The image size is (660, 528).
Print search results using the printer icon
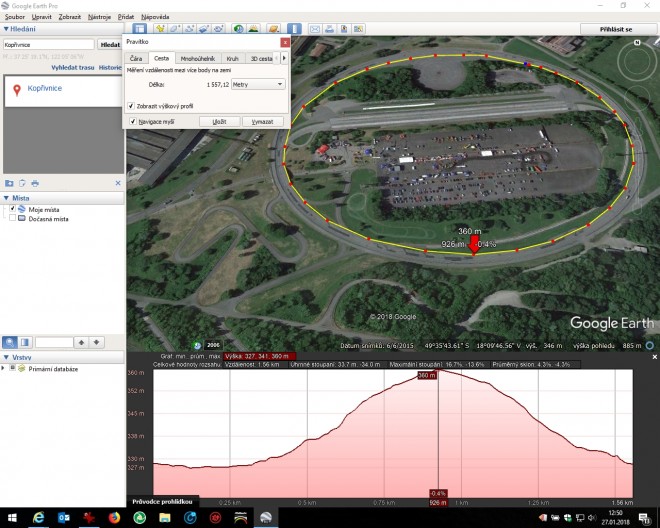(35, 183)
